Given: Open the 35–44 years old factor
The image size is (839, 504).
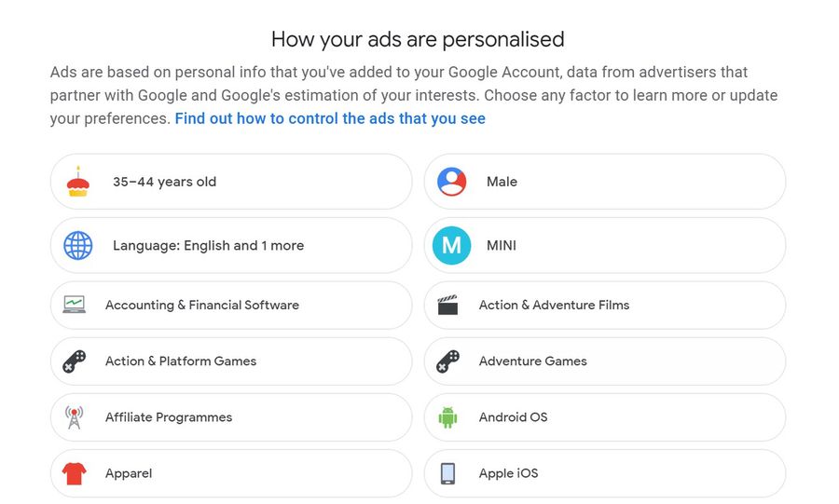Looking at the screenshot, I should (x=231, y=182).
